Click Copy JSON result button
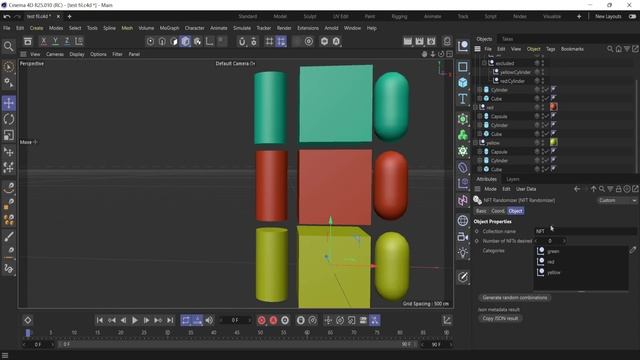 click(x=500, y=318)
